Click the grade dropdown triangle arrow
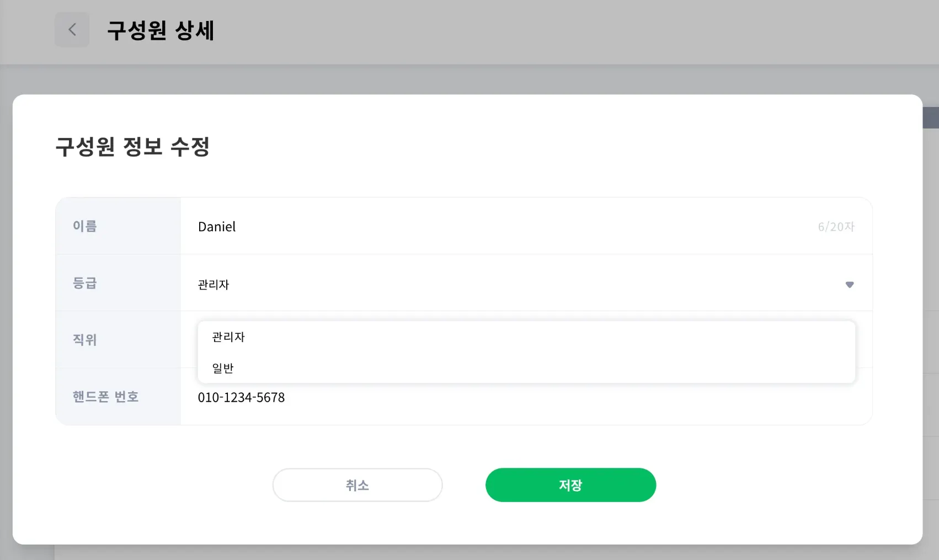Image resolution: width=939 pixels, height=560 pixels. 849,285
